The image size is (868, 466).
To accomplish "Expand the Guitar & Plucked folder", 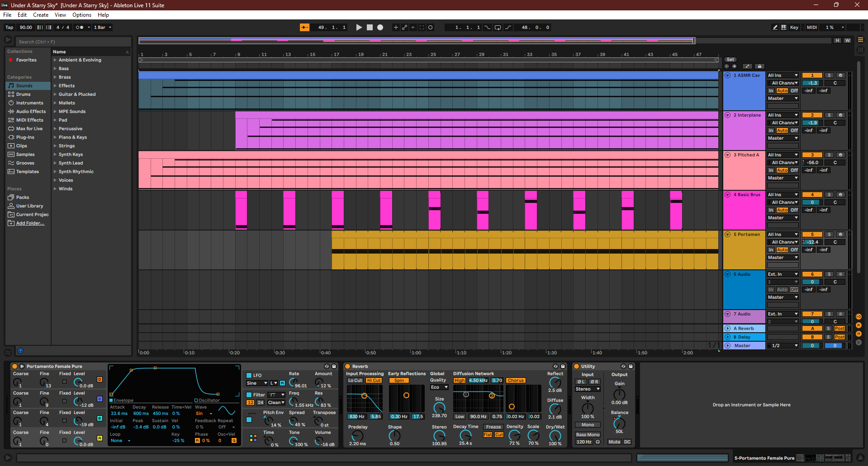I will point(55,94).
